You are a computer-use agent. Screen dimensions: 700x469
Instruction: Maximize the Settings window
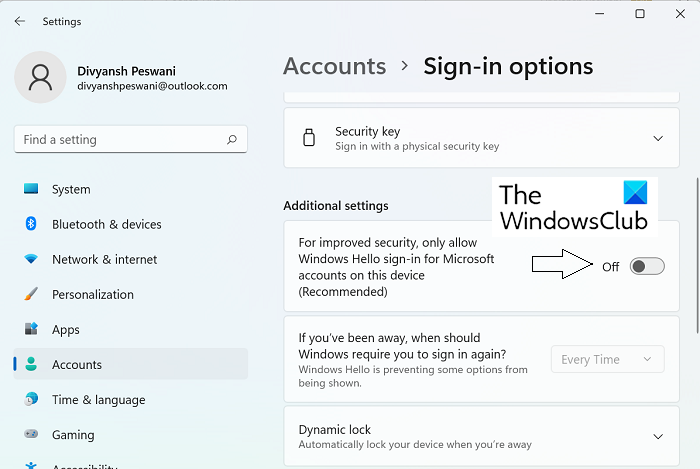coord(639,14)
